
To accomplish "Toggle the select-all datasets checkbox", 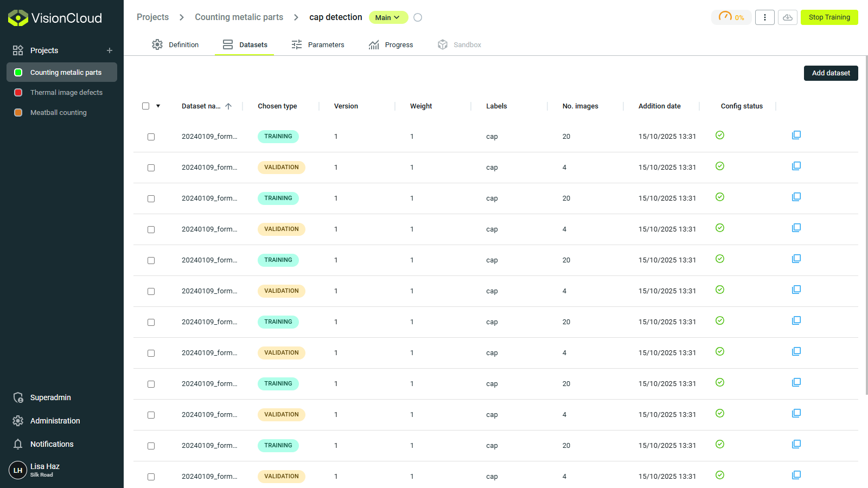I will tap(145, 106).
